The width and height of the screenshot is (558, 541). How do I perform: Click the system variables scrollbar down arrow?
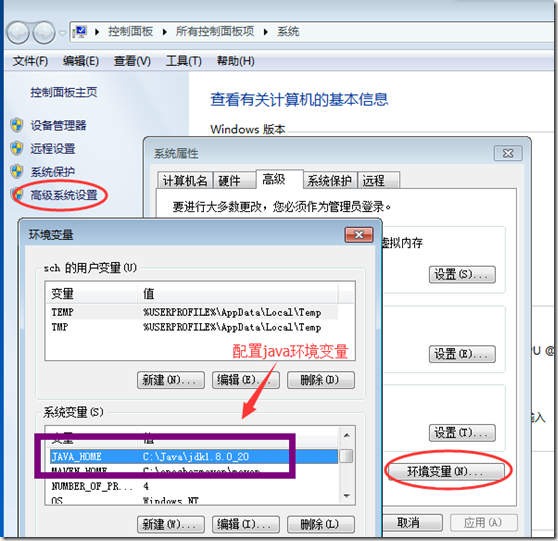coord(347,496)
